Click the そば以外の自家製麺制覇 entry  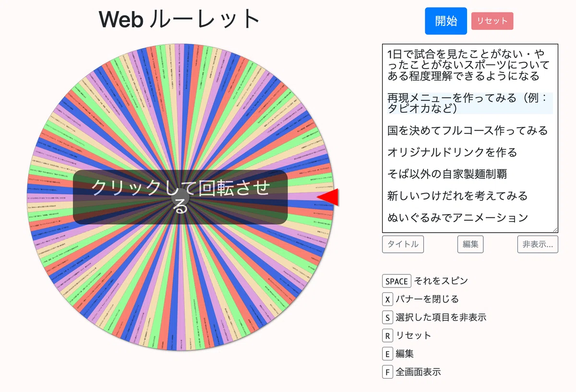click(x=447, y=174)
